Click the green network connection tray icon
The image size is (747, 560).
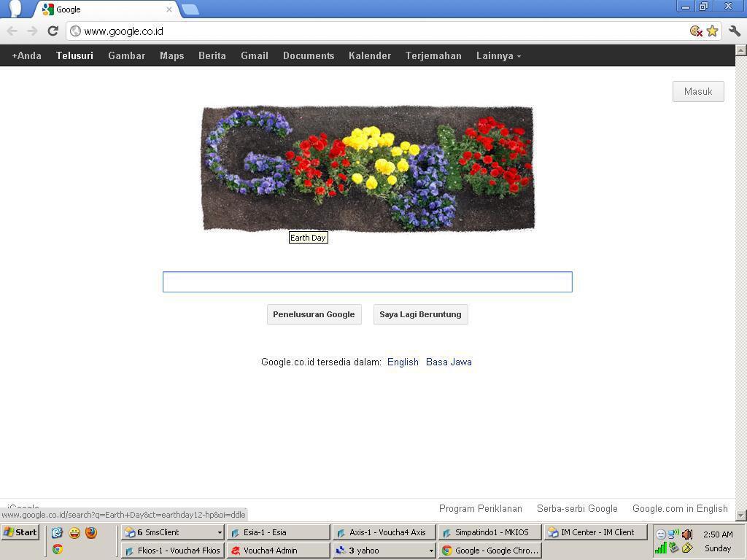pyautogui.click(x=673, y=548)
